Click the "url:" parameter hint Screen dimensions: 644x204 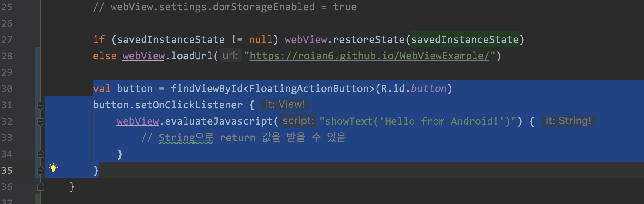230,56
